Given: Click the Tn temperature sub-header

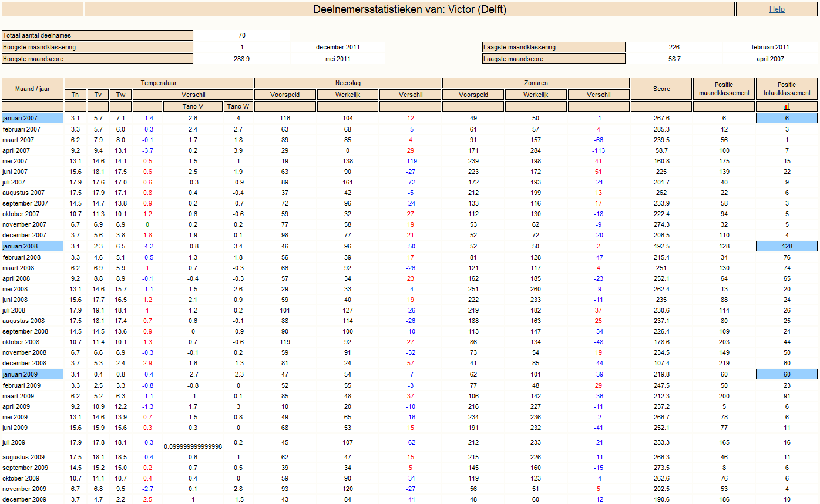Looking at the screenshot, I should [75, 95].
